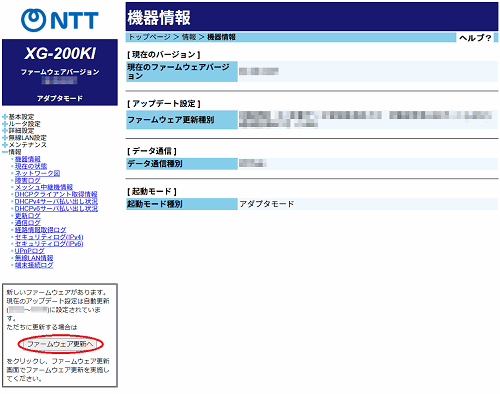View the 通信ログ page
This screenshot has width=500, height=394.
28,223
